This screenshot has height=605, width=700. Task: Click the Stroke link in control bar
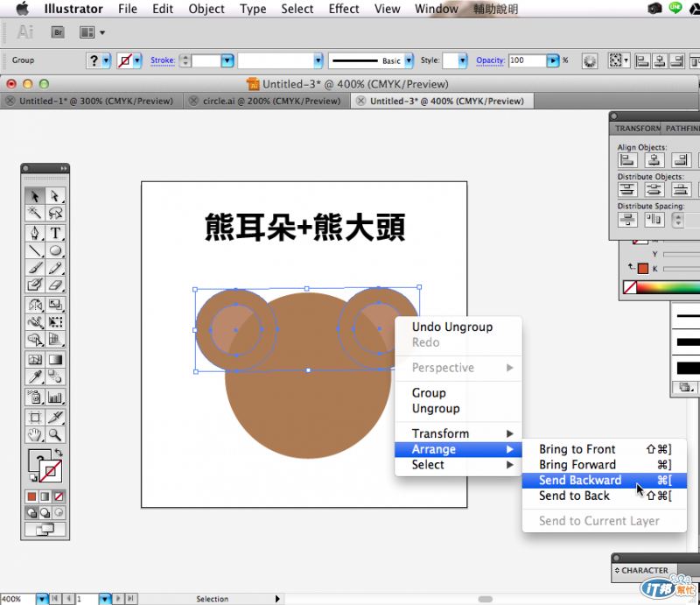(x=163, y=60)
